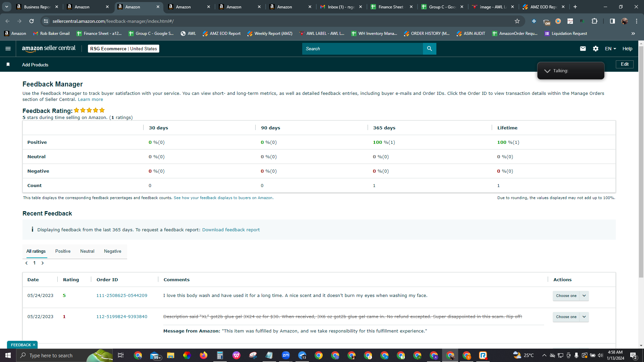Viewport: 644px width, 362px height.
Task: Click the Seller Central search field
Action: (362, 49)
